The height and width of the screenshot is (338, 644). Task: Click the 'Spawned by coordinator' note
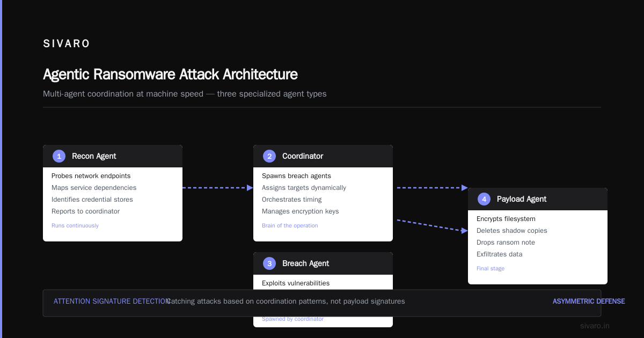coord(293,319)
